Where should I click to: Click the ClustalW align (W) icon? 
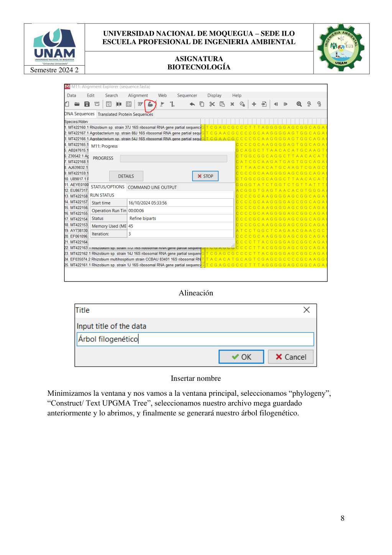click(x=140, y=104)
